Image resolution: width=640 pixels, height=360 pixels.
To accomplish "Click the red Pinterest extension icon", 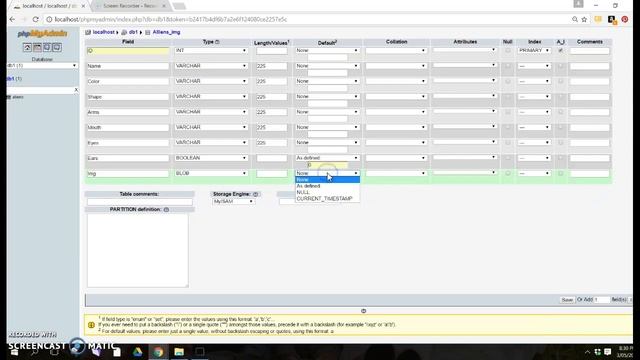I will pos(624,19).
